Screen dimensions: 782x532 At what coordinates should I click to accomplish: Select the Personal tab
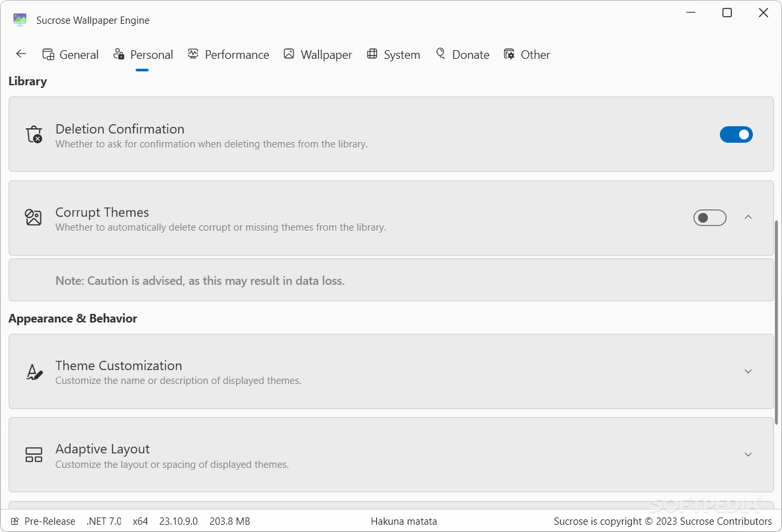143,55
